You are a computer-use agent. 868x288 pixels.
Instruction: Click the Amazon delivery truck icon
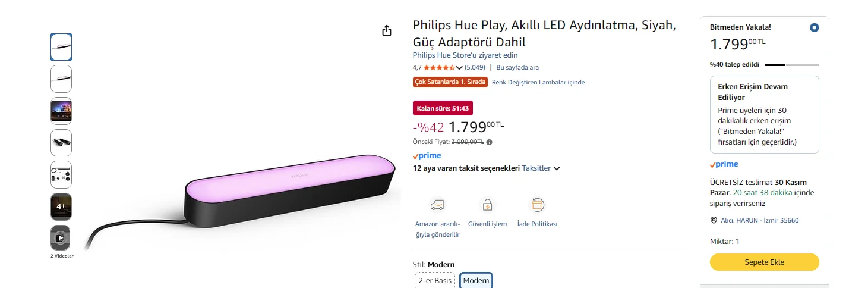[x=437, y=205]
